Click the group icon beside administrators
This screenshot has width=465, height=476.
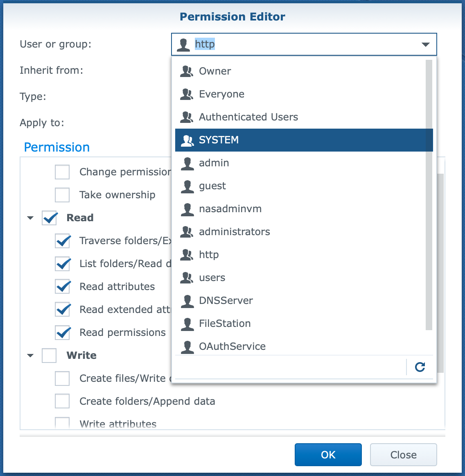tap(187, 232)
